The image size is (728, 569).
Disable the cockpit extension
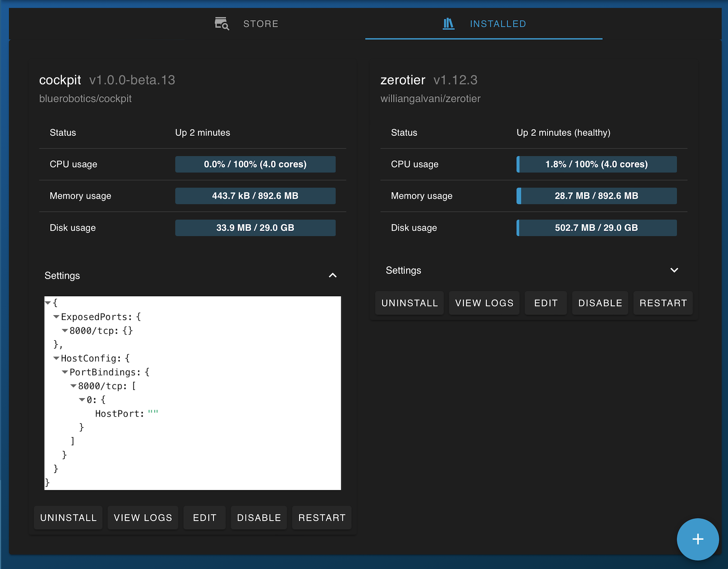(259, 518)
